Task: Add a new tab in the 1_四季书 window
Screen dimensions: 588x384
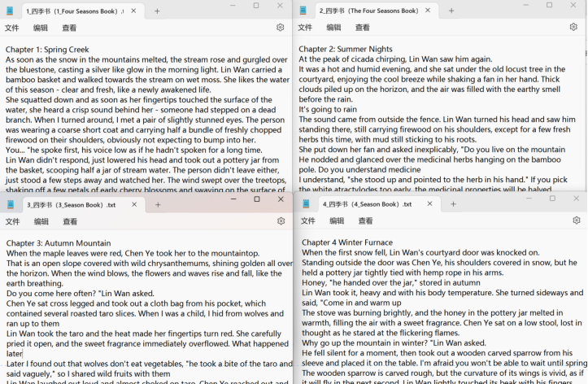Action: click(157, 11)
